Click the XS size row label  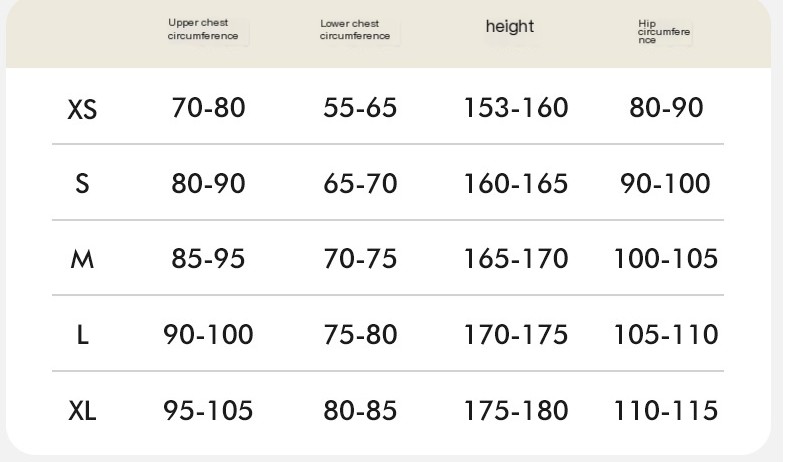coord(82,108)
